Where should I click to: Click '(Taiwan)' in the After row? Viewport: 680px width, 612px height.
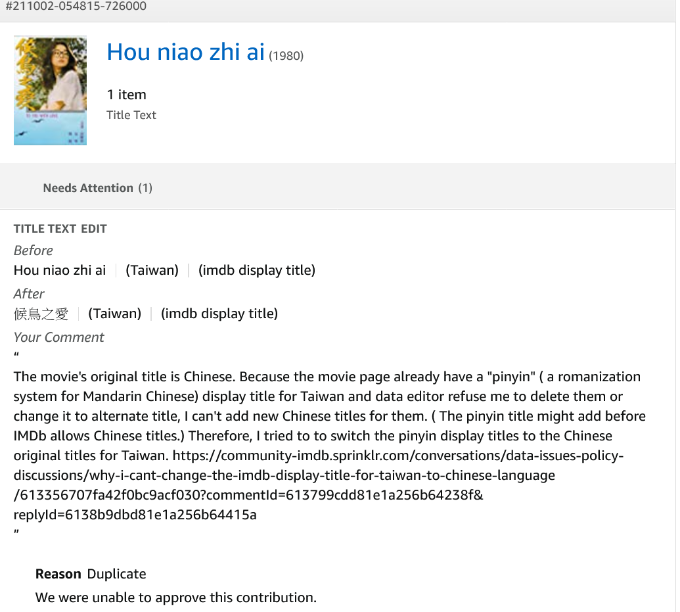pyautogui.click(x=115, y=314)
